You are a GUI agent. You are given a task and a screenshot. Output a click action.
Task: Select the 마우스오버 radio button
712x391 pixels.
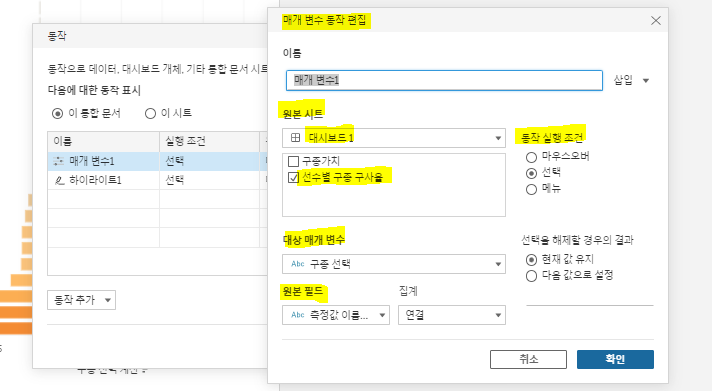(x=531, y=157)
